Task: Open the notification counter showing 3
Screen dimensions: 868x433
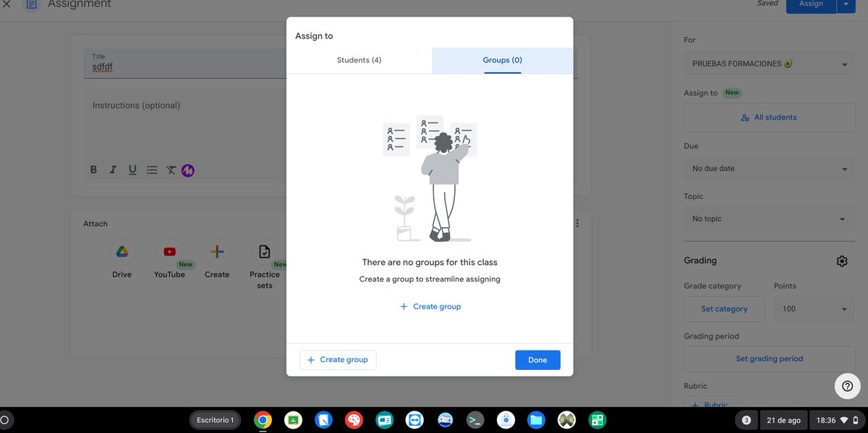Action: pos(746,420)
